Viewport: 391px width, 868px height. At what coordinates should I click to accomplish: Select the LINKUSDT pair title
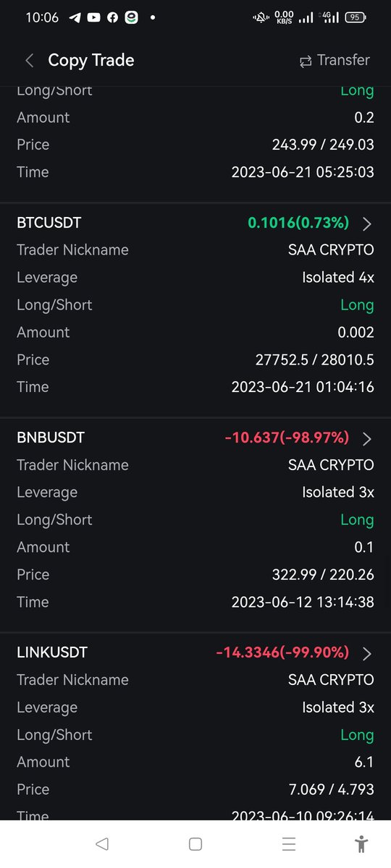click(x=52, y=652)
